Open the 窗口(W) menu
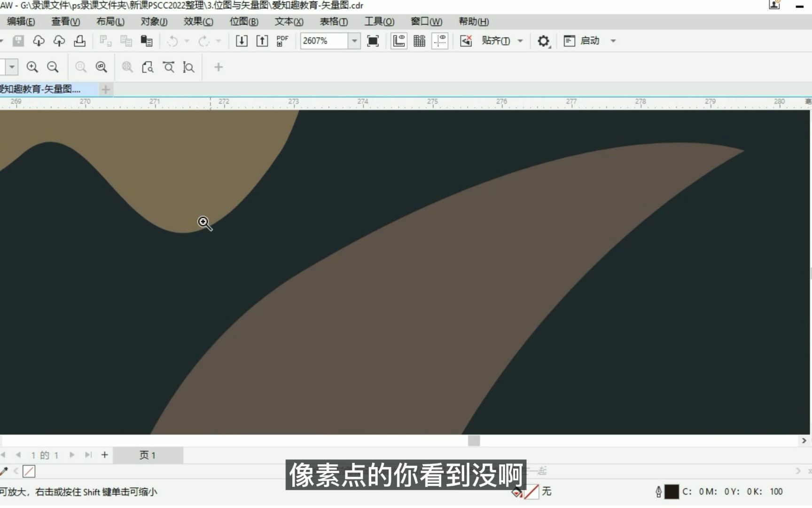The width and height of the screenshot is (812, 508). click(426, 22)
